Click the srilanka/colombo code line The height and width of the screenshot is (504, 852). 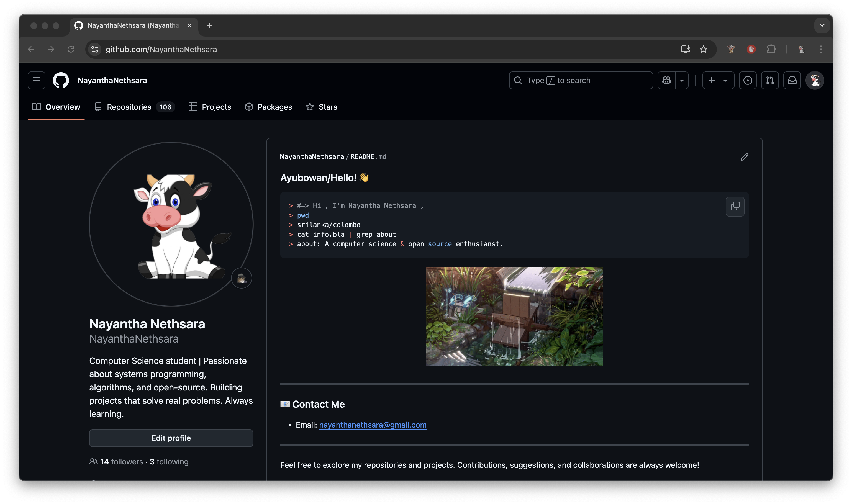point(329,225)
